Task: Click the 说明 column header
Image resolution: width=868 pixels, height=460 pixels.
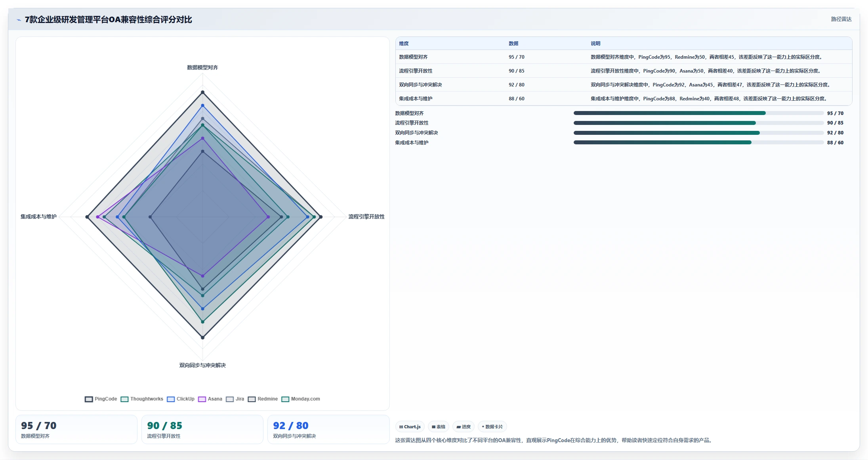Action: (x=595, y=44)
